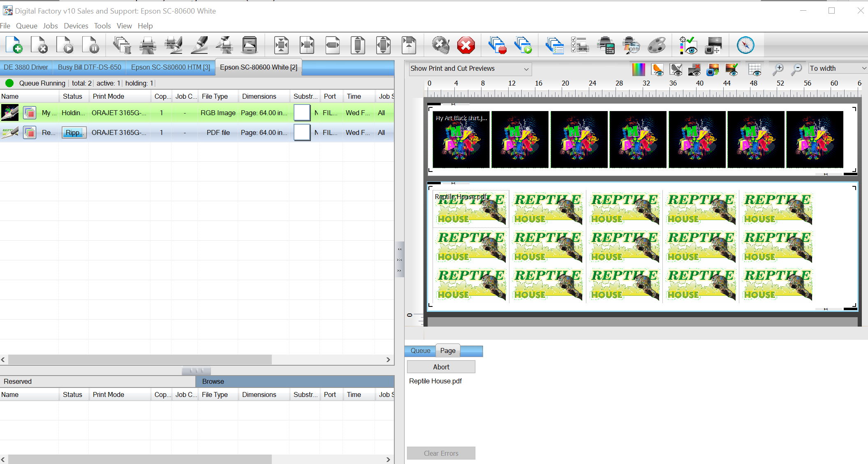Image resolution: width=868 pixels, height=464 pixels.
Task: Click the printer with pen icon
Action: click(x=174, y=45)
